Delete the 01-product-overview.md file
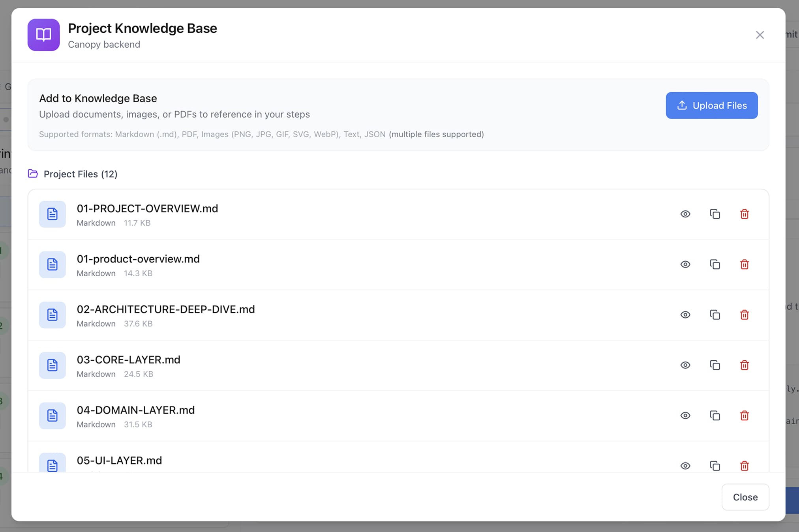799x532 pixels. click(x=745, y=264)
